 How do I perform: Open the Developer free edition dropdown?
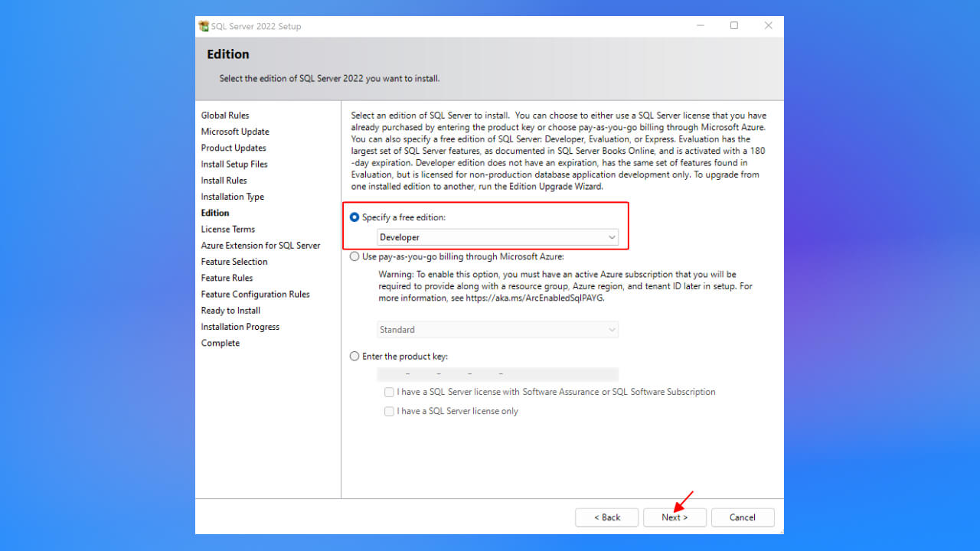coord(498,237)
